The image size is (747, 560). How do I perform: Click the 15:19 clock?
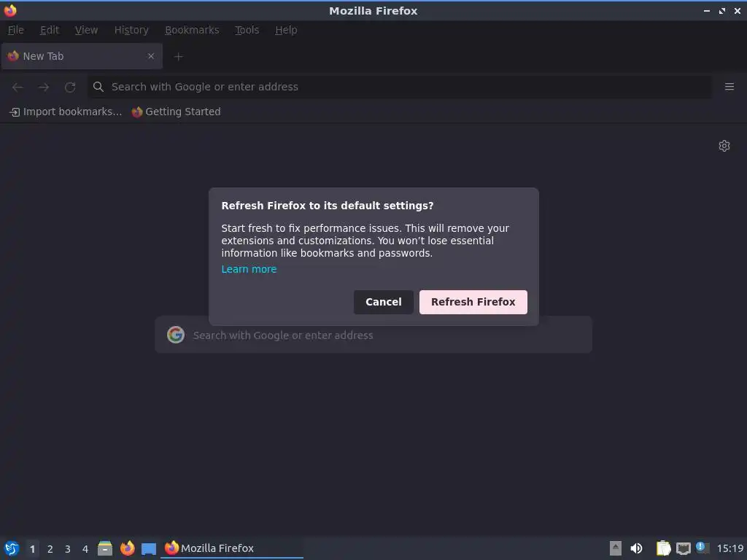coord(729,548)
